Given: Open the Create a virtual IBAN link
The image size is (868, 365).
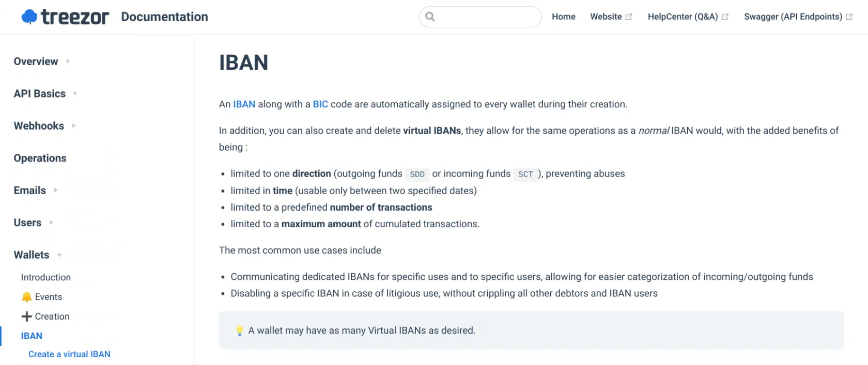Looking at the screenshot, I should click(69, 354).
